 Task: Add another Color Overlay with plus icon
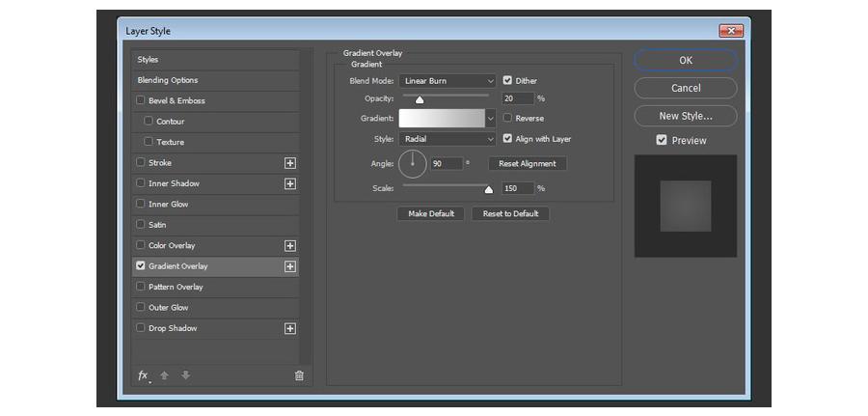(289, 246)
